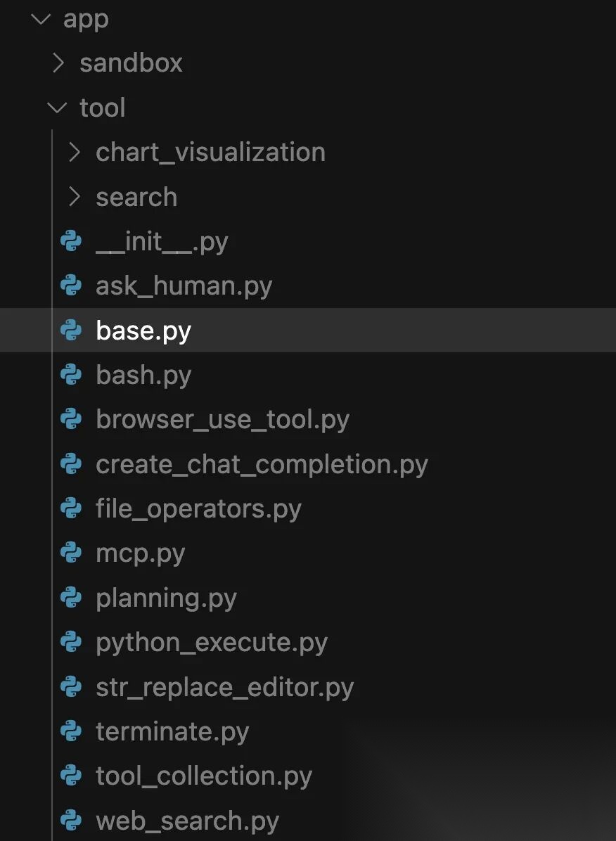Click the Python icon of planning.py
Image resolution: width=616 pixels, height=841 pixels.
(71, 597)
